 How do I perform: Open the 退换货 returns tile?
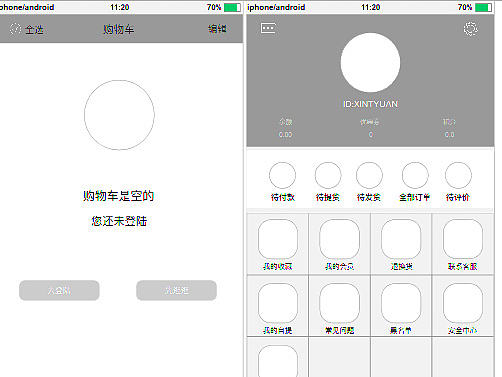pos(401,244)
